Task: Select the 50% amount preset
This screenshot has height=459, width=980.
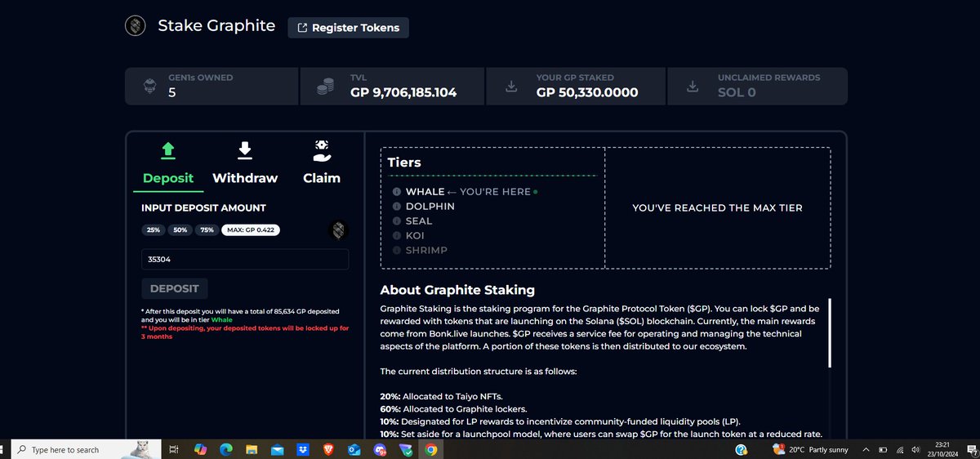Action: click(x=180, y=230)
